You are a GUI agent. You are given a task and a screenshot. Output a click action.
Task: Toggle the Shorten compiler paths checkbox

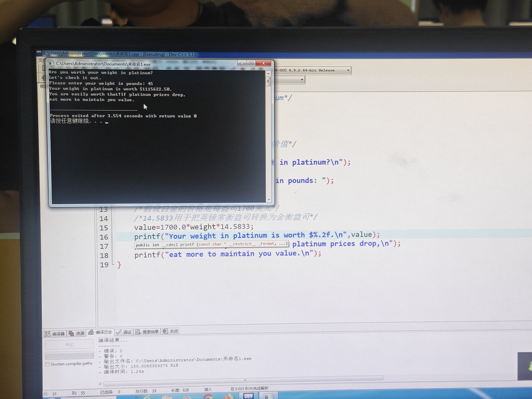[x=48, y=364]
